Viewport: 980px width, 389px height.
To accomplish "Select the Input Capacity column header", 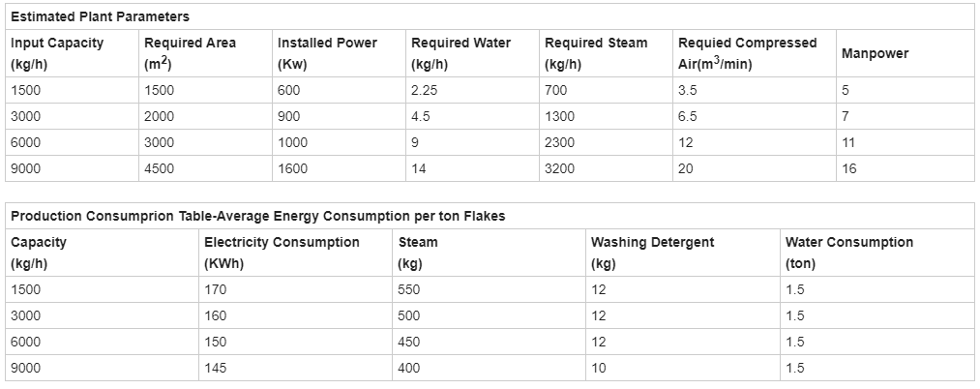I will (72, 53).
